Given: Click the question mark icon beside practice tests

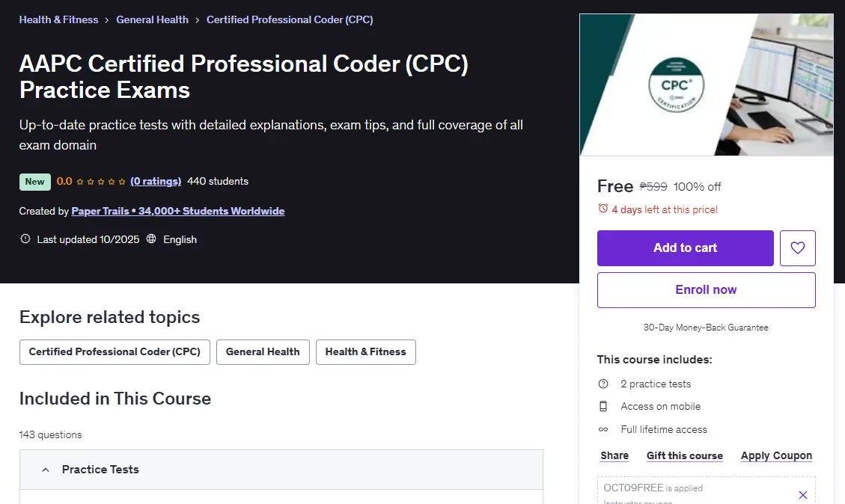Looking at the screenshot, I should (x=603, y=384).
